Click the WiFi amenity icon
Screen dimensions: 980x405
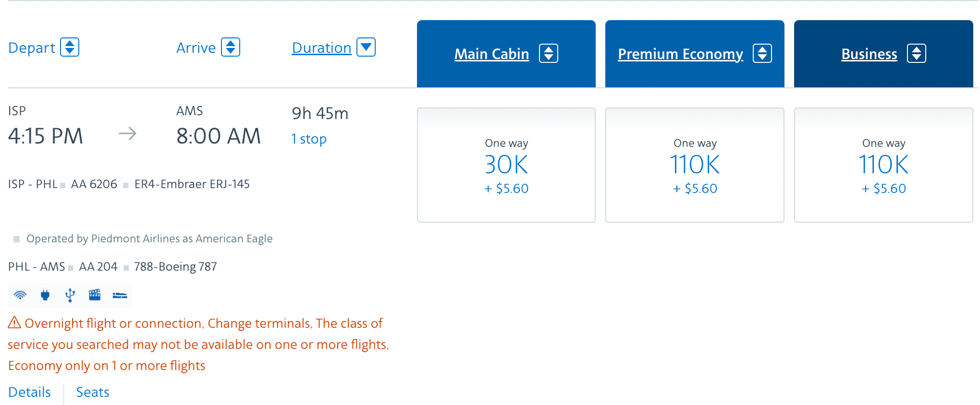coord(19,295)
